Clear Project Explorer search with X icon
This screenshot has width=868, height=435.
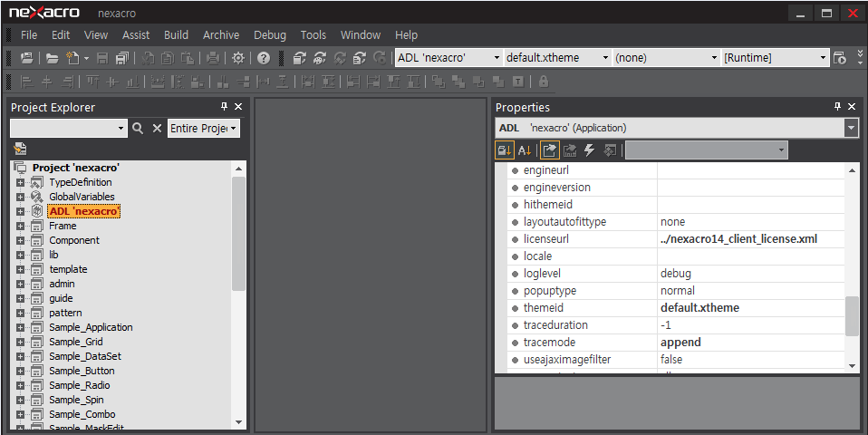tap(158, 129)
